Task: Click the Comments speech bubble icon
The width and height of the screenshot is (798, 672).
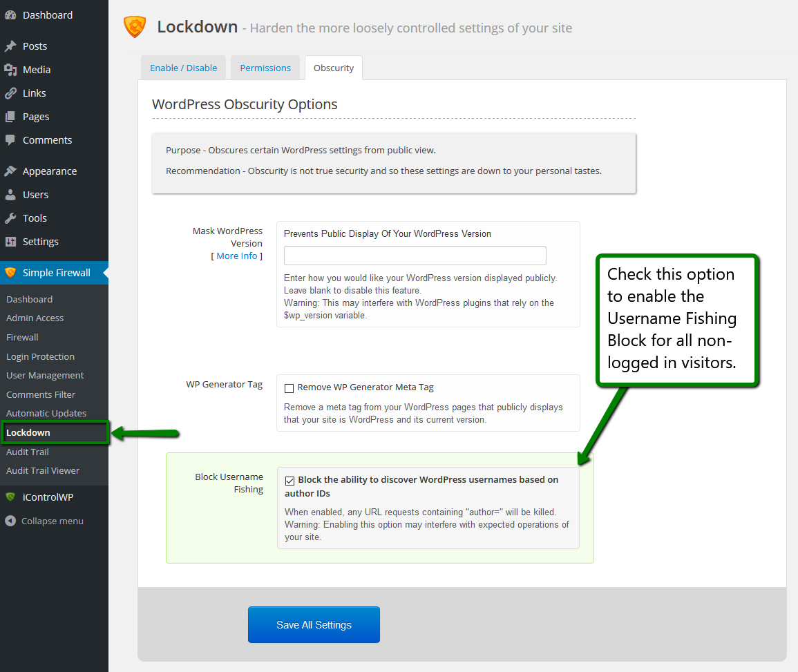Action: 10,140
